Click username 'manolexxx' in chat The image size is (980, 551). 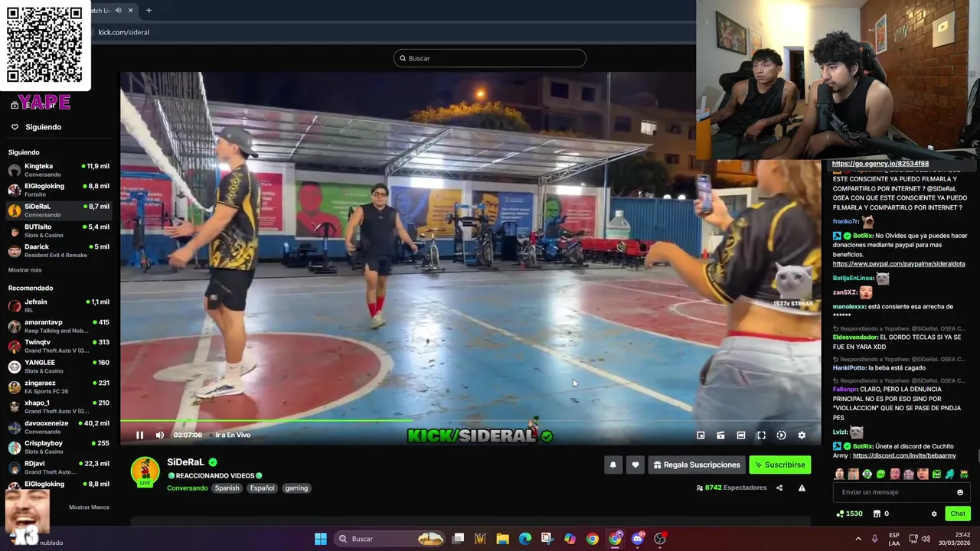coord(849,307)
